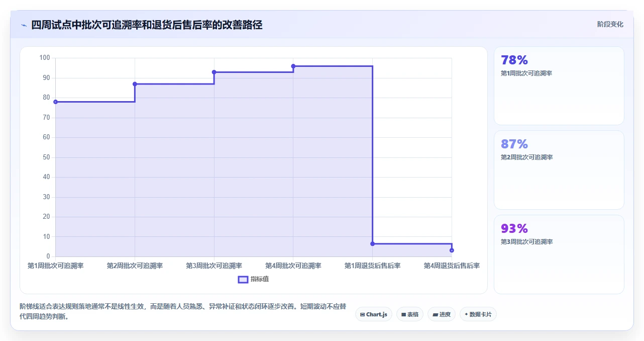The height and width of the screenshot is (341, 644).
Task: Click x-axis label 第1周批次可追溯率
Action: point(56,266)
